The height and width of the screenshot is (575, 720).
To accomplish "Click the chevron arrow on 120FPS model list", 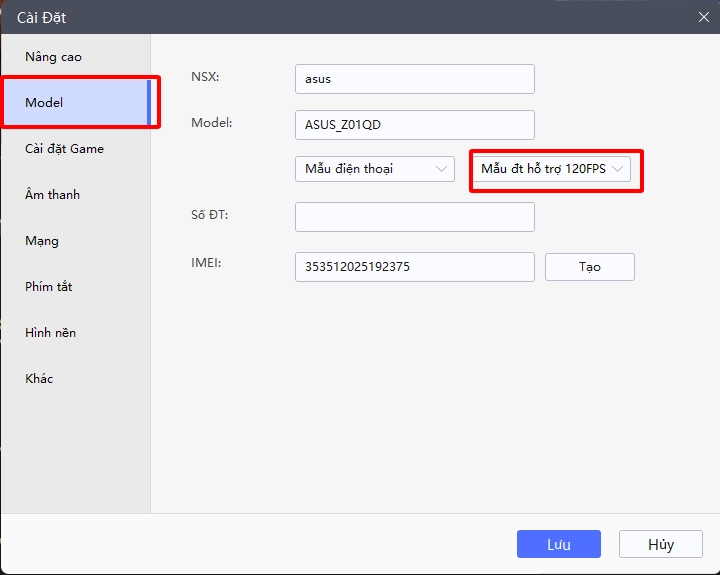I will pyautogui.click(x=618, y=169).
